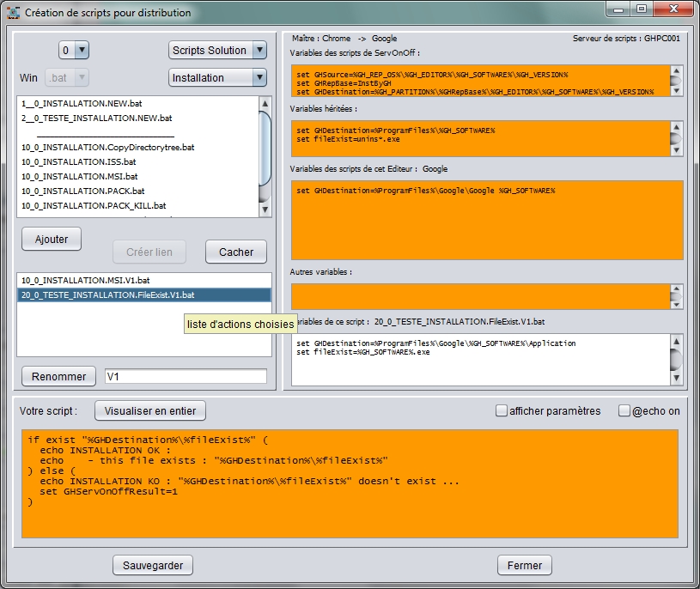The height and width of the screenshot is (589, 700).
Task: Open the number 0 dropdown
Action: pyautogui.click(x=74, y=51)
